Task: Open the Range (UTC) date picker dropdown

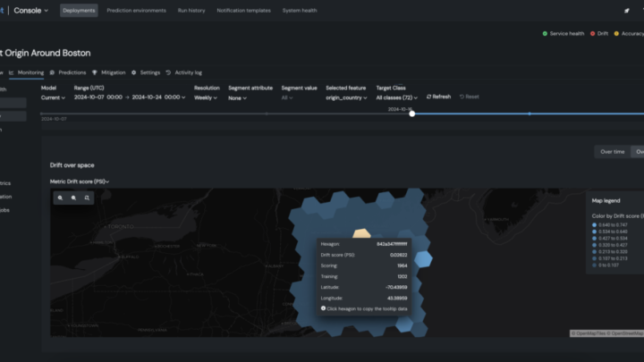Action: [x=130, y=97]
